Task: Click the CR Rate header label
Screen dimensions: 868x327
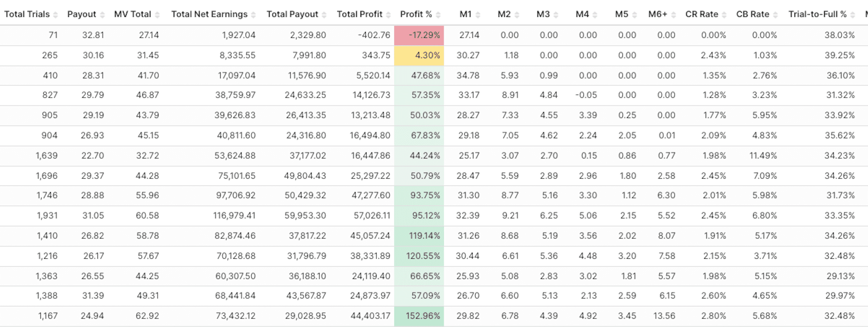Action: [x=701, y=14]
